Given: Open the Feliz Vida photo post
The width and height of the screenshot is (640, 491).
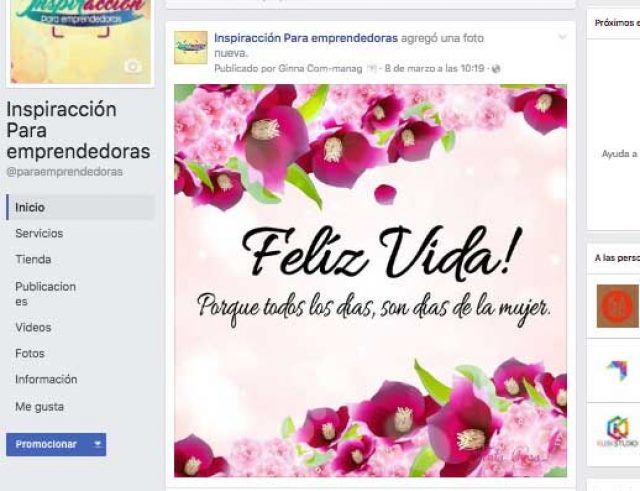Looking at the screenshot, I should pyautogui.click(x=370, y=280).
